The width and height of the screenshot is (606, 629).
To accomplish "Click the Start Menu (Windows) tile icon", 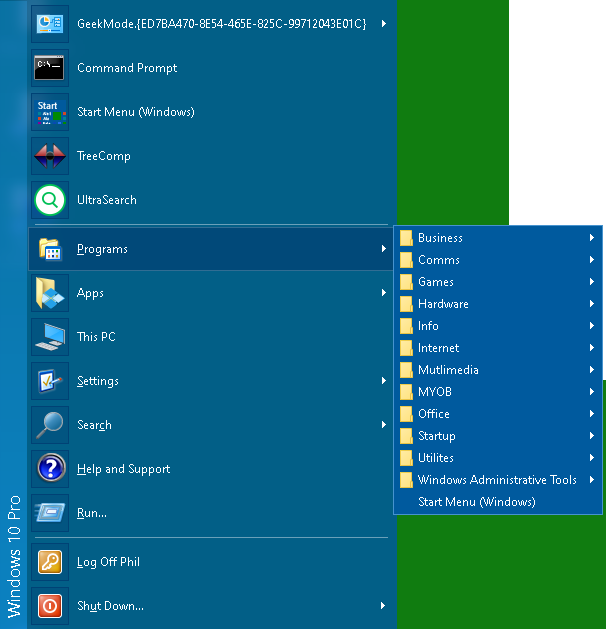I will click(50, 112).
